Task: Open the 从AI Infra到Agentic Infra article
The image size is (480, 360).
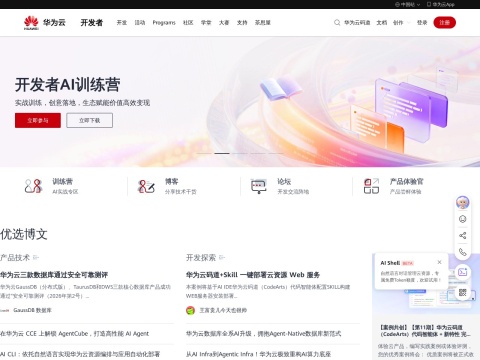Action: point(258,354)
